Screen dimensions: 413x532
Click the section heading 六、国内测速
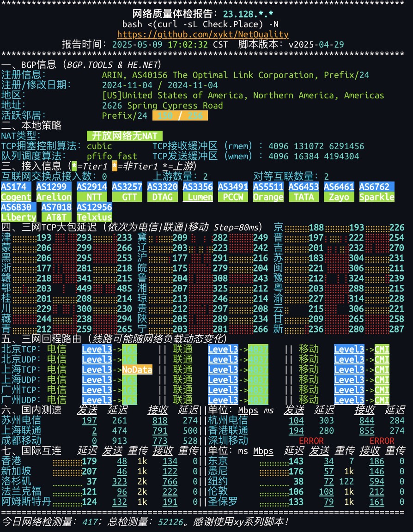[x=31, y=410]
